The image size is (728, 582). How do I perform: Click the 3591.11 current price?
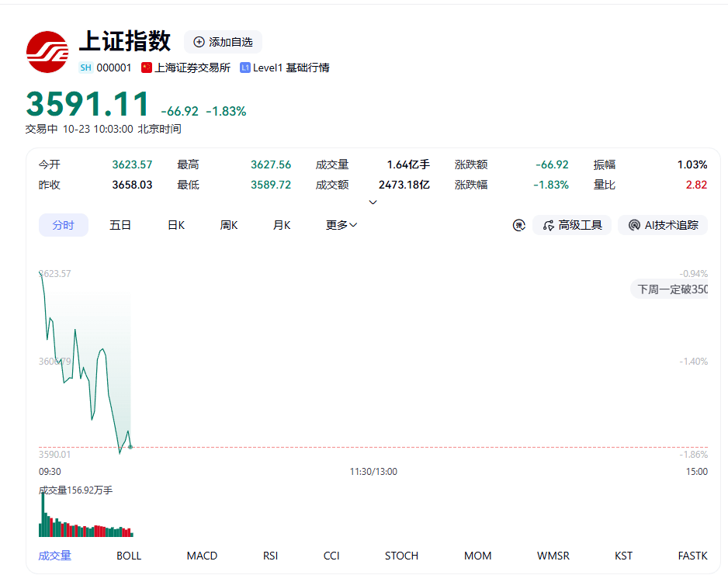pyautogui.click(x=88, y=103)
